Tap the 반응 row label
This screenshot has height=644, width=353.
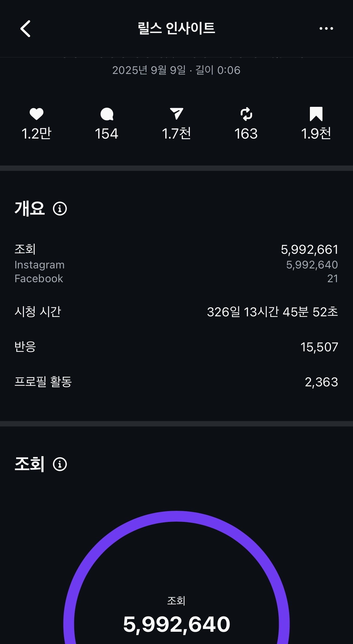click(25, 347)
